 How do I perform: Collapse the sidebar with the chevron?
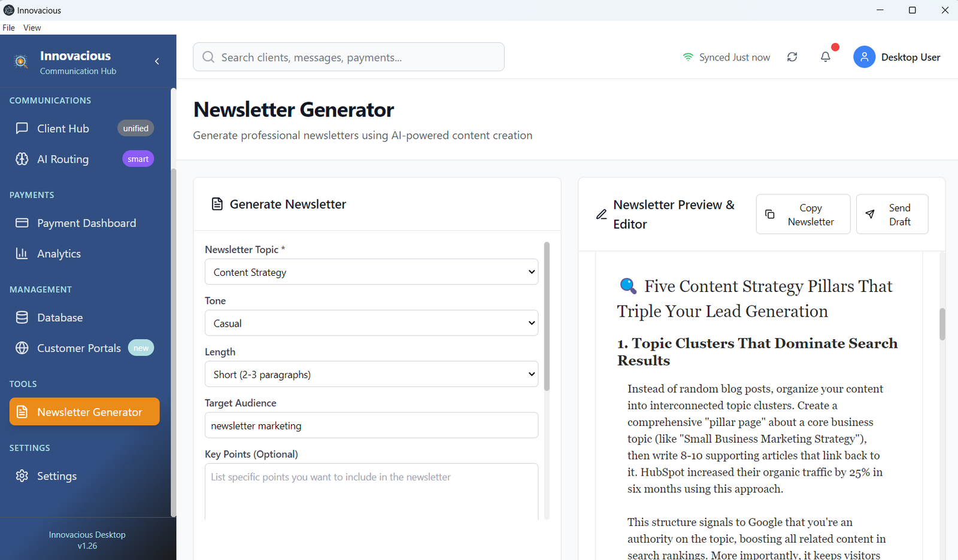[157, 61]
